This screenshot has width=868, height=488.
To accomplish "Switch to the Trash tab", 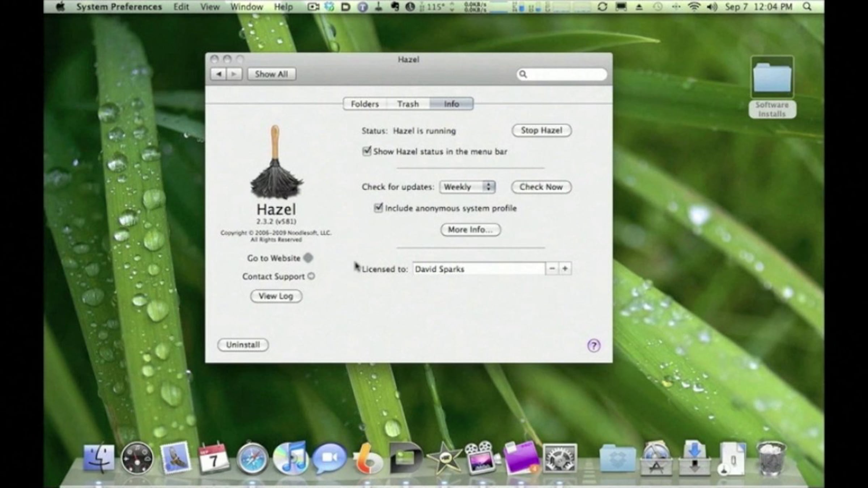I will click(408, 104).
